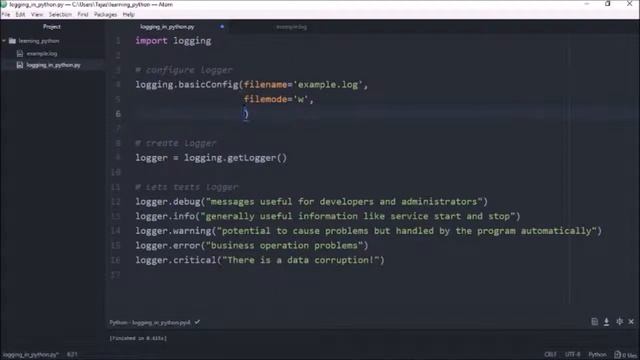The image size is (640, 360).
Task: Open the Find menu
Action: click(x=83, y=14)
